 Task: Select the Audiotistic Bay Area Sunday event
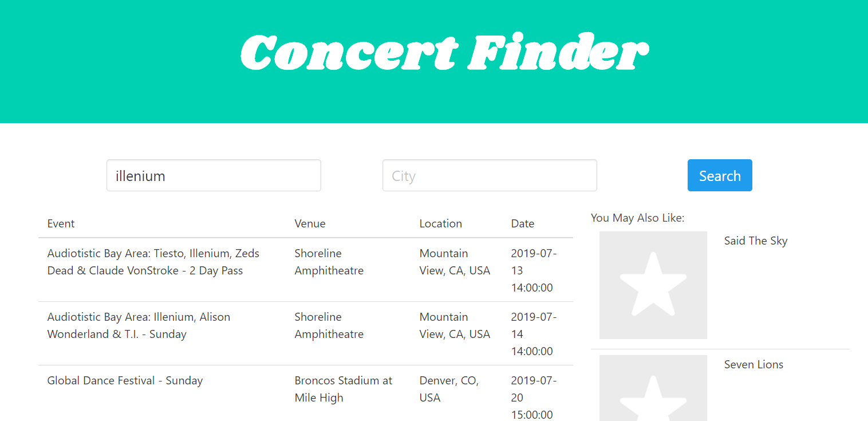[139, 325]
